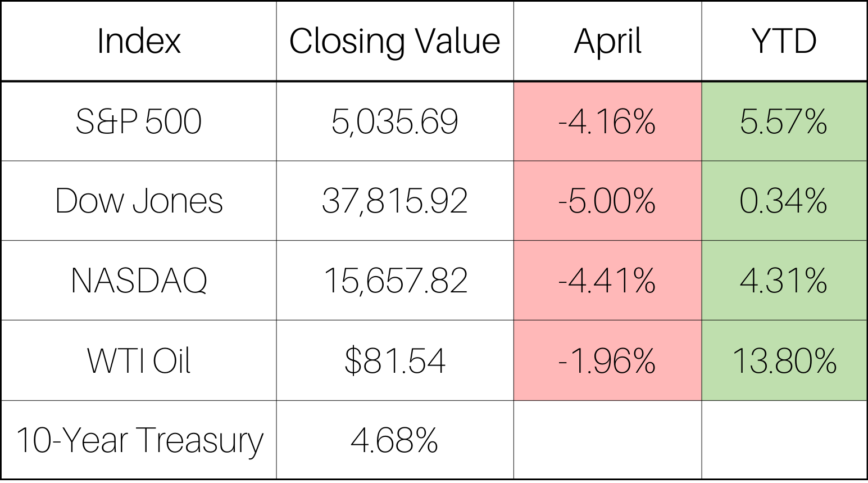Image resolution: width=868 pixels, height=483 pixels.
Task: Click the April column header
Action: click(607, 41)
